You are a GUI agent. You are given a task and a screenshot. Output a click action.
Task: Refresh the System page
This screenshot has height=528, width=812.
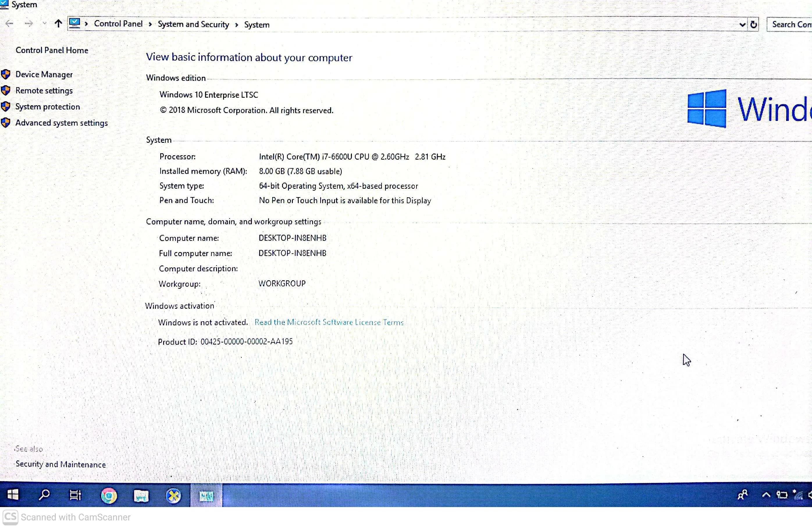pos(753,24)
